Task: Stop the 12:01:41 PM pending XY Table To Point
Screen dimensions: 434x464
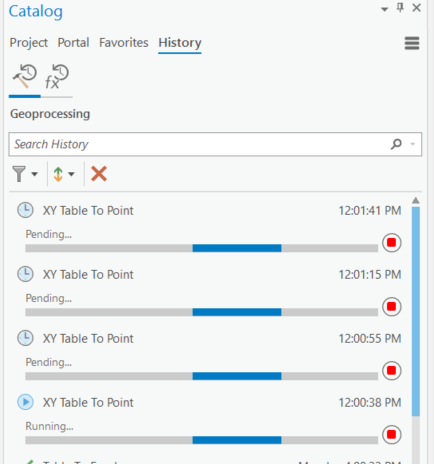Action: pyautogui.click(x=391, y=242)
